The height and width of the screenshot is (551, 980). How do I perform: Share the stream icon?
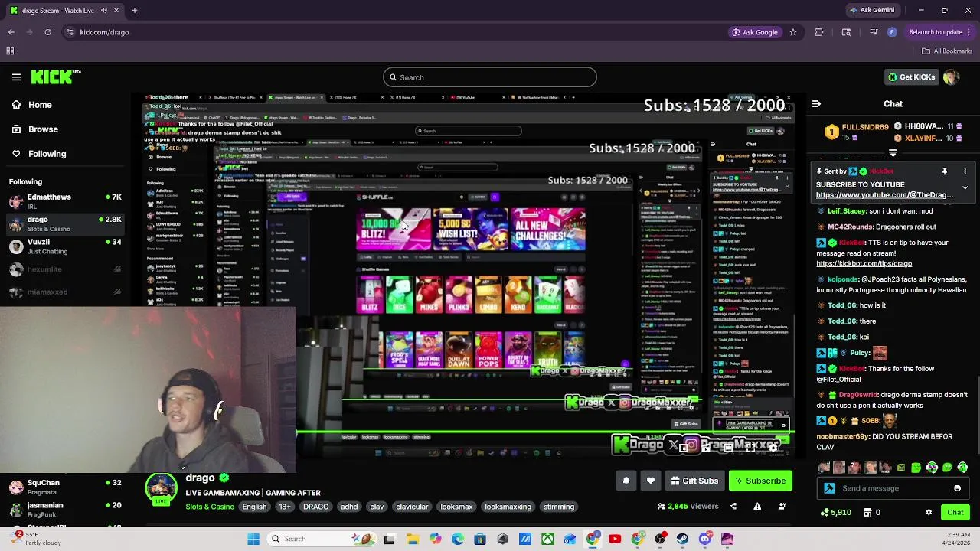pyautogui.click(x=733, y=507)
